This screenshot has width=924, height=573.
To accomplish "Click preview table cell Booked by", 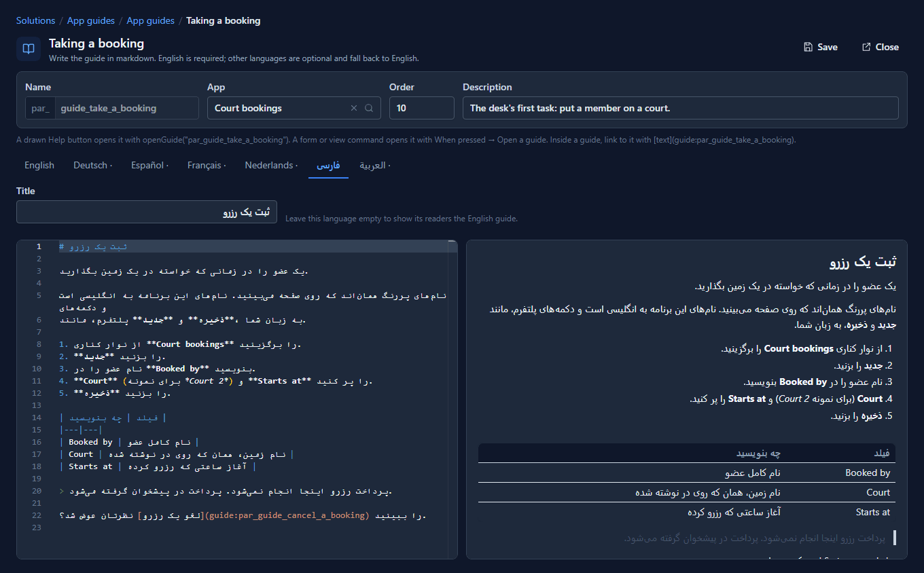I will click(868, 473).
